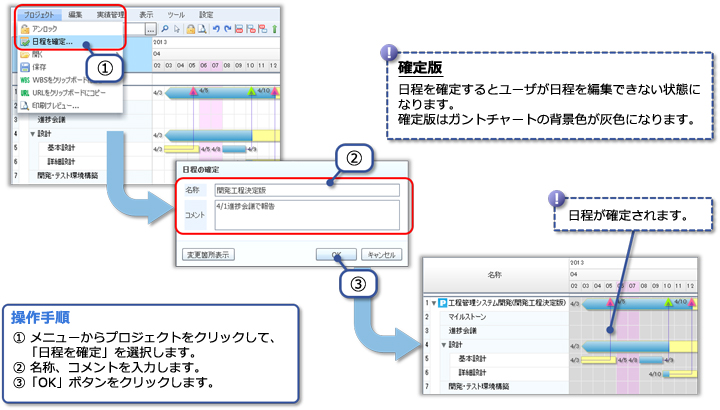The image size is (720, 410).
Task: Collapse the 設計 group in the confirmed chart
Action: tap(443, 344)
